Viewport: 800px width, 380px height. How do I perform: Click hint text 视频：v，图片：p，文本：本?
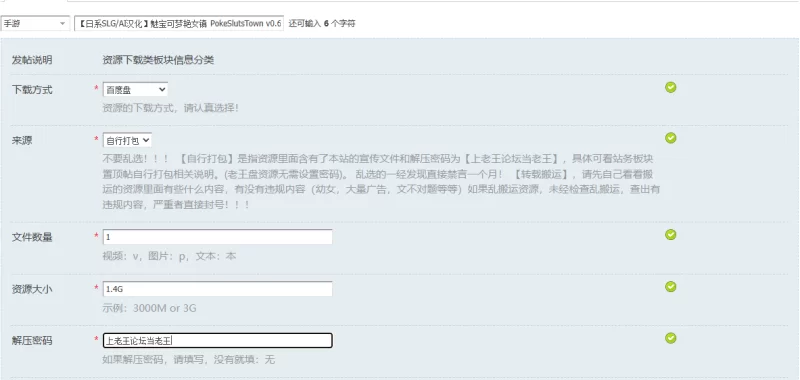[x=169, y=256]
